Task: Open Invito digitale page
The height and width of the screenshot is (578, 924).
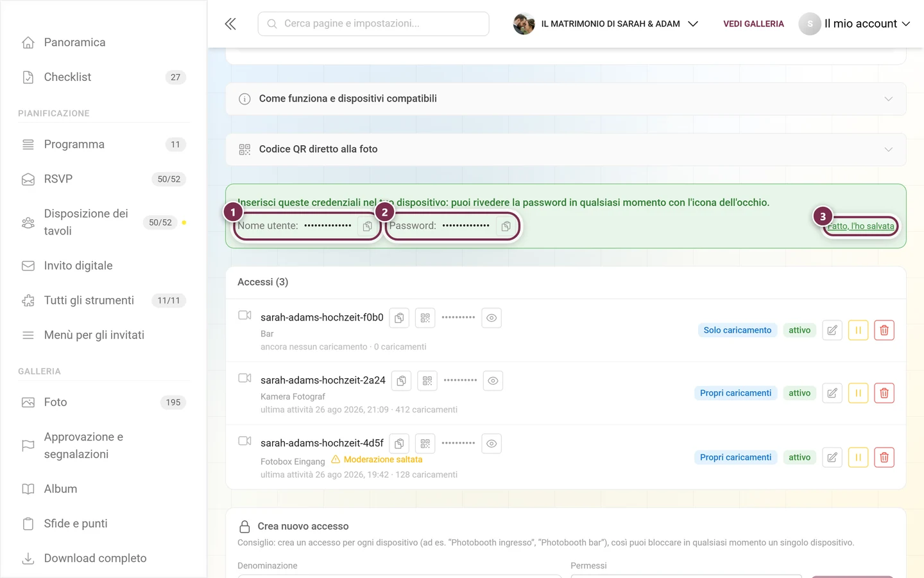Action: pyautogui.click(x=103, y=266)
